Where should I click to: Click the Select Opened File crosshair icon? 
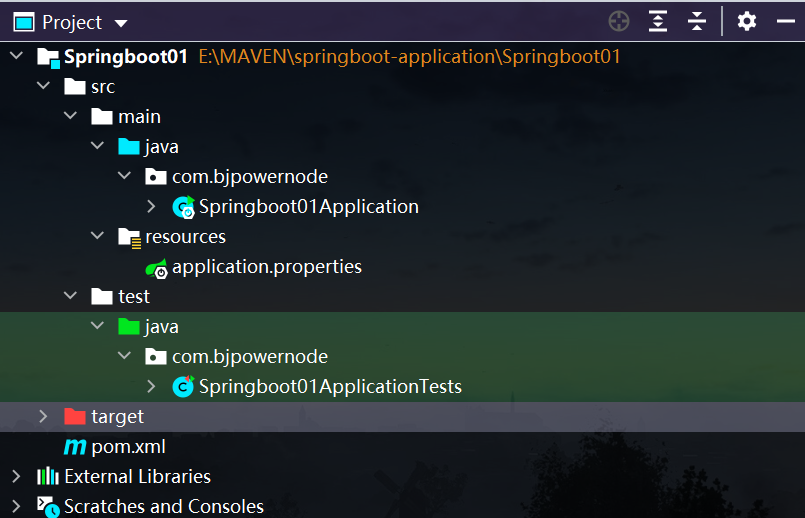[x=619, y=22]
